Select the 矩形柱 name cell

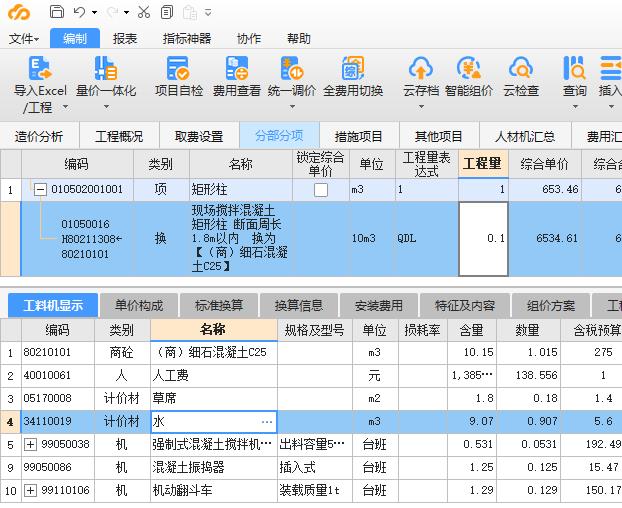pyautogui.click(x=241, y=190)
